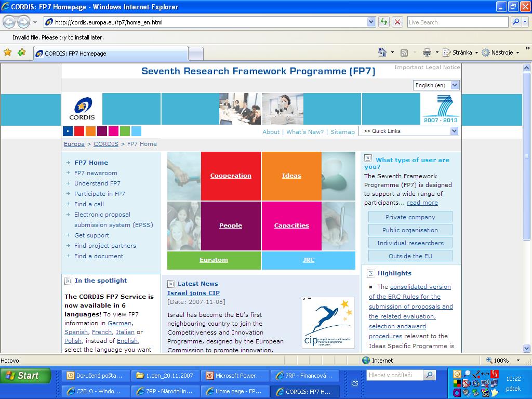Open the address bar history dropdown arrow
532x399 pixels.
(x=371, y=22)
